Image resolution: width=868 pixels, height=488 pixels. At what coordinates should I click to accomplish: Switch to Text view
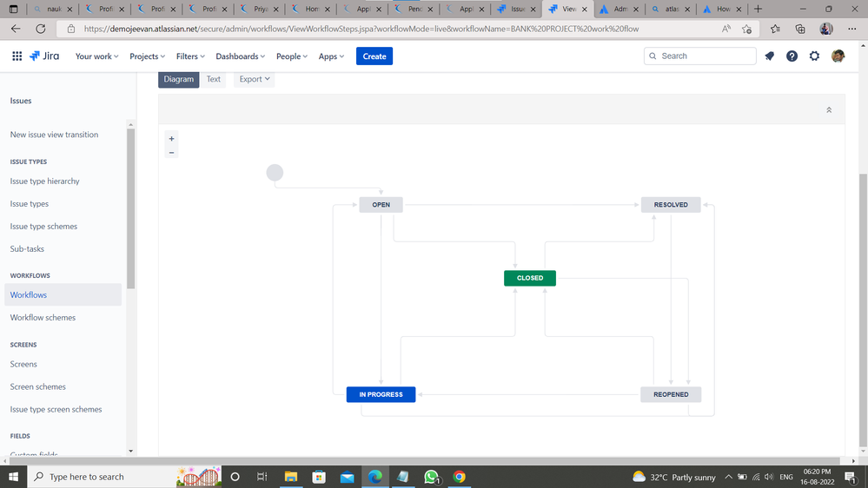(x=213, y=79)
